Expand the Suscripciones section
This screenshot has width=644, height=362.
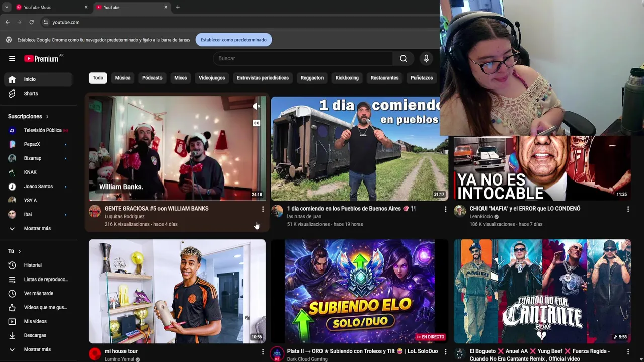pyautogui.click(x=29, y=116)
